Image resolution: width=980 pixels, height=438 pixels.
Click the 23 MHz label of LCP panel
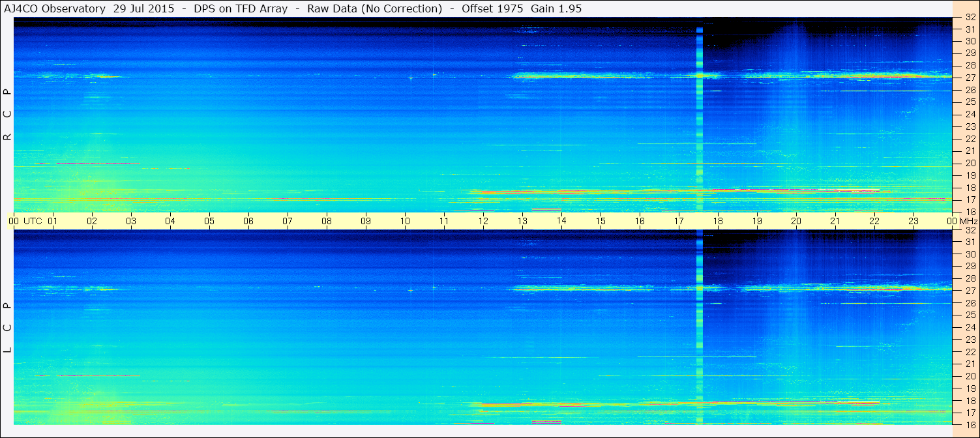[x=970, y=340]
